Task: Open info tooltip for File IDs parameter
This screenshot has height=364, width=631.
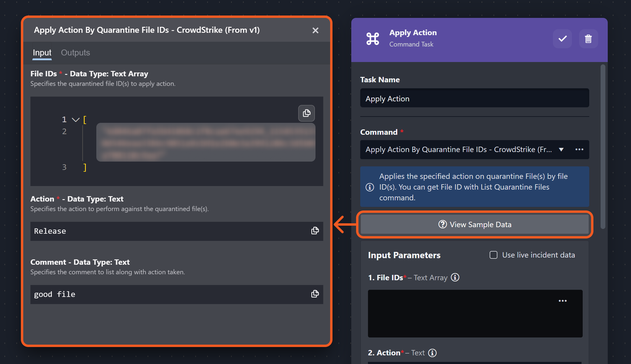Action: [455, 278]
